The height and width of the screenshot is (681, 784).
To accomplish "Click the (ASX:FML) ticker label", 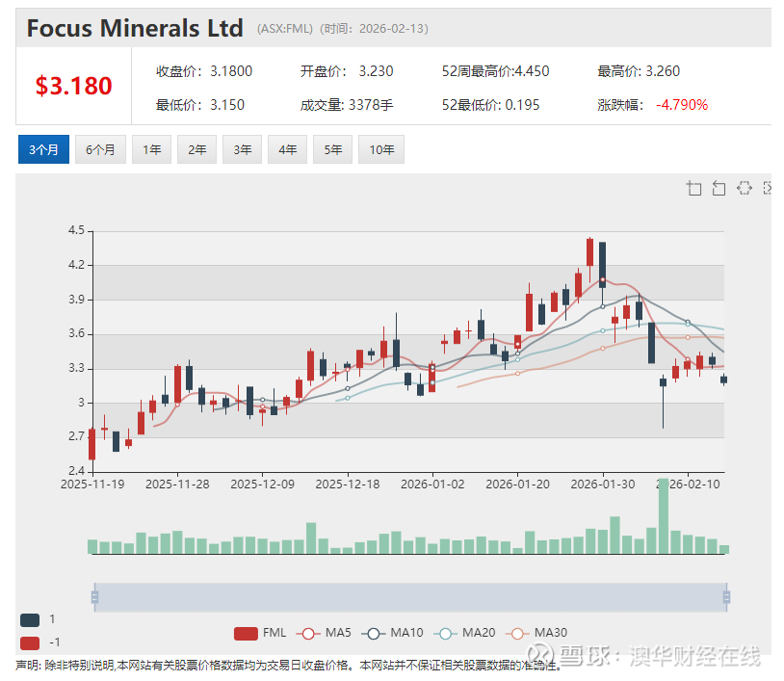I will [285, 29].
